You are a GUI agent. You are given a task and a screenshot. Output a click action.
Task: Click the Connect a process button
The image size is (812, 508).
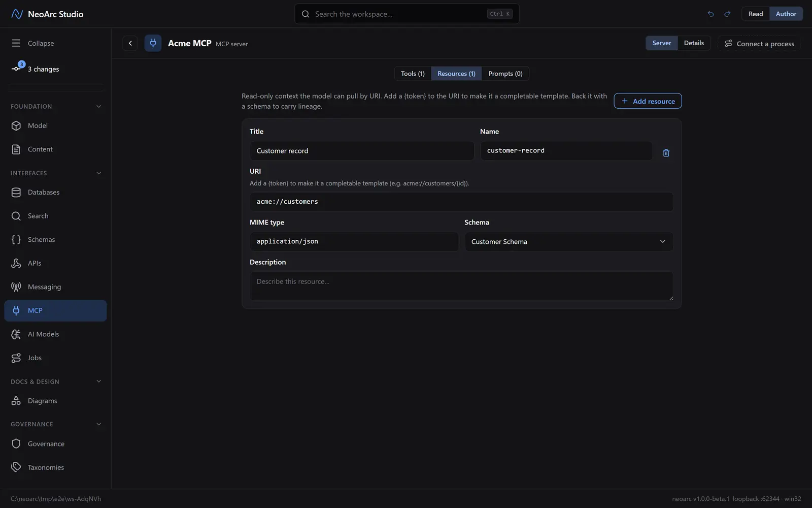pyautogui.click(x=759, y=44)
